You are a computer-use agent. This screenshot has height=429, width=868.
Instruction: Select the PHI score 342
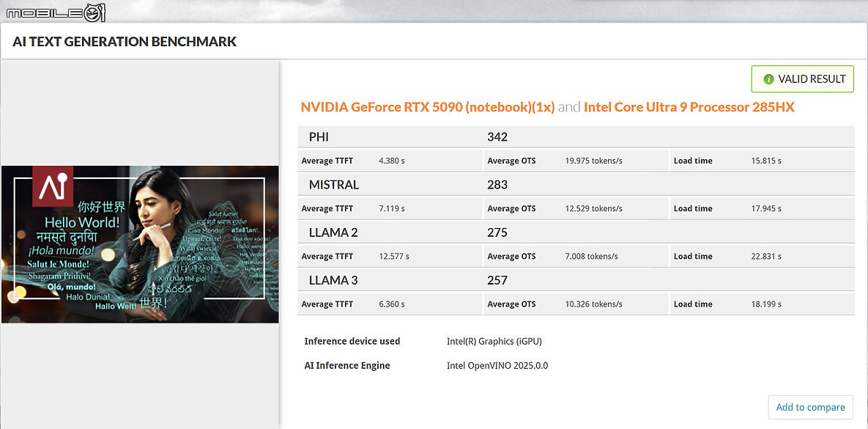497,137
